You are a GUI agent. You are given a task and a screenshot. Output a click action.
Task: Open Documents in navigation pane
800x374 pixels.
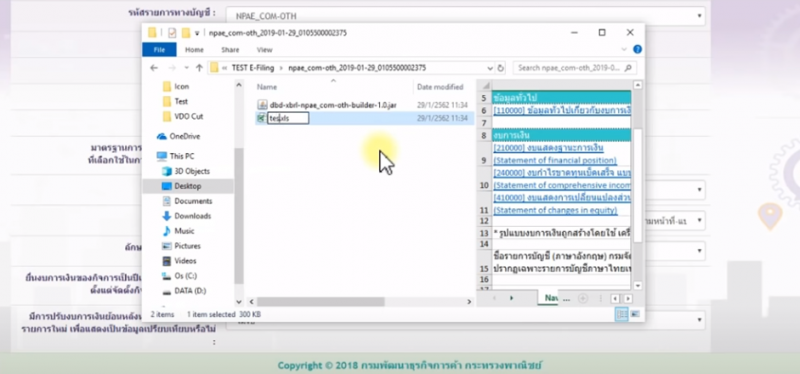point(193,201)
